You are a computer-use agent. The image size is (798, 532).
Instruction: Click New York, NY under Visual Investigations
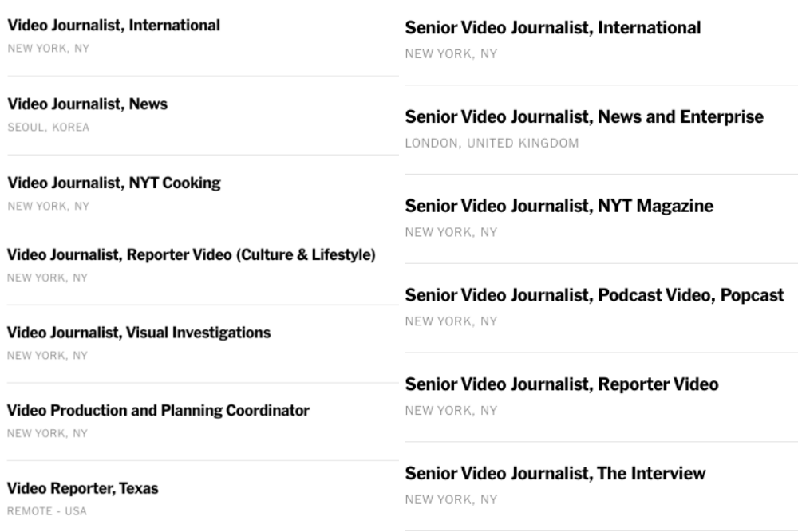tap(47, 356)
